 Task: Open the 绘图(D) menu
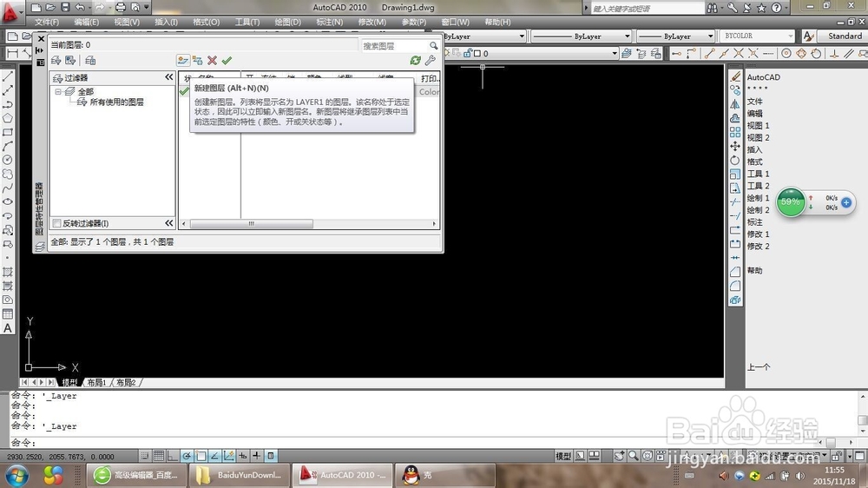[x=288, y=23]
